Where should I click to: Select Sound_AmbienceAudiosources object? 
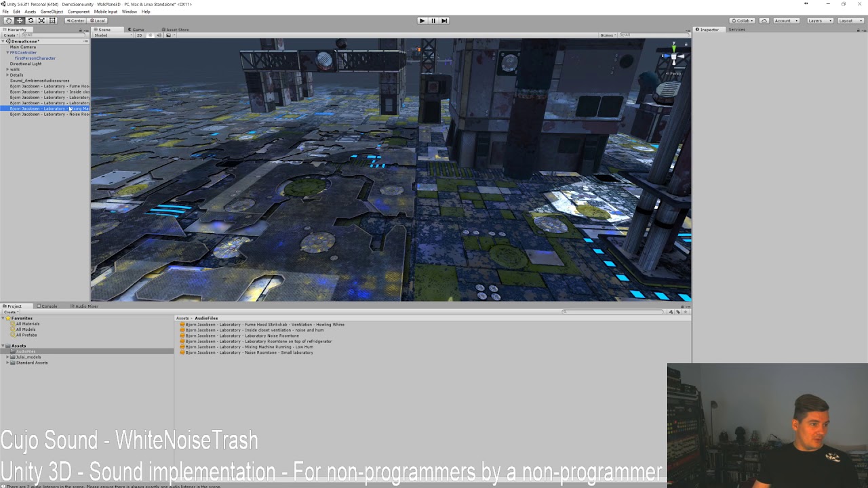(x=39, y=81)
